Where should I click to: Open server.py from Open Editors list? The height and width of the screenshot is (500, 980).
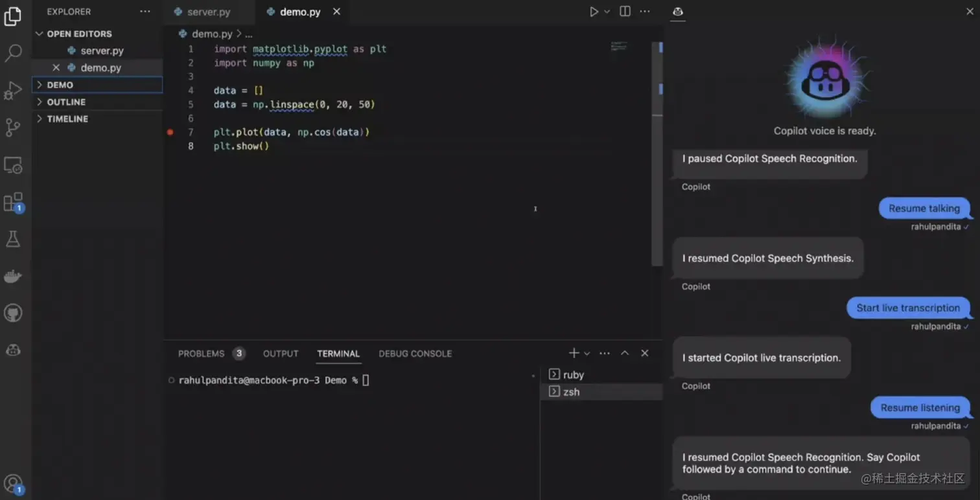[97, 51]
